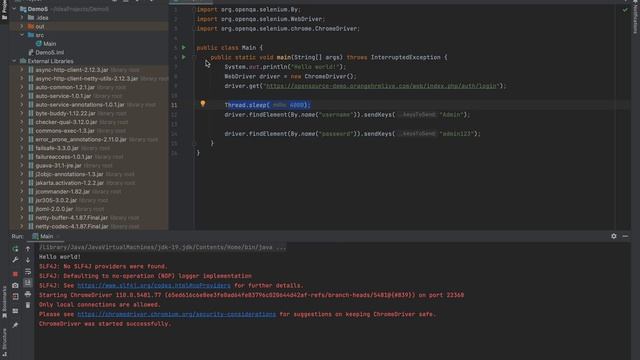The image size is (640, 360).
Task: Click "ChromeDriver was started successfully." line
Action: click(105, 324)
